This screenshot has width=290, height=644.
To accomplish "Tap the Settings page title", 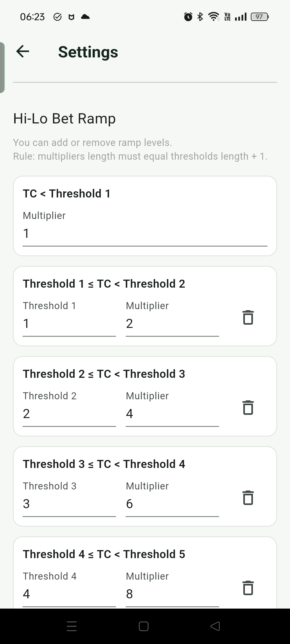I will (88, 52).
